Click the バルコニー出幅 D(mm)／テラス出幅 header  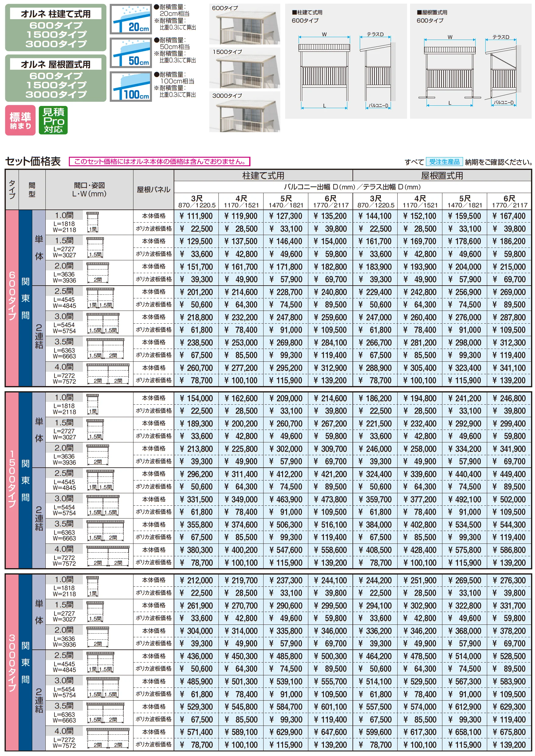tap(353, 187)
